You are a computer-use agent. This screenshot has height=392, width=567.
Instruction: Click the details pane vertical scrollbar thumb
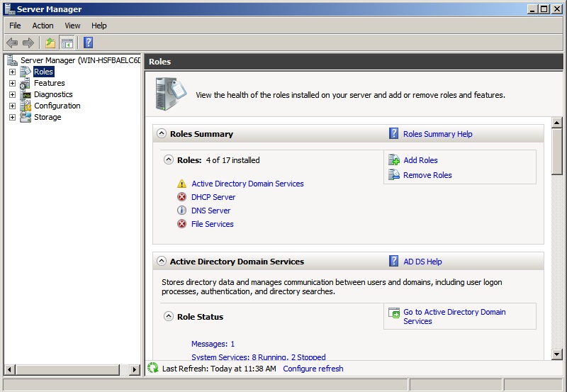coord(557,152)
